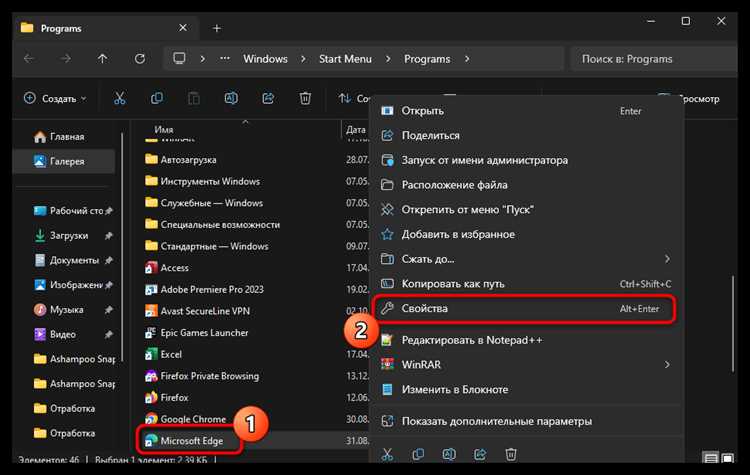Switch to large icons view in status bar
This screenshot has height=475, width=750.
(728, 459)
